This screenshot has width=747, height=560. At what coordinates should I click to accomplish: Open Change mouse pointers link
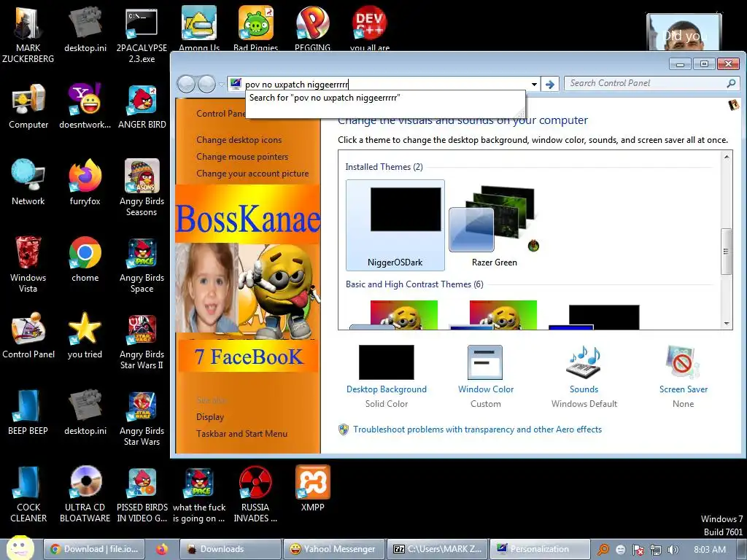[x=242, y=157]
